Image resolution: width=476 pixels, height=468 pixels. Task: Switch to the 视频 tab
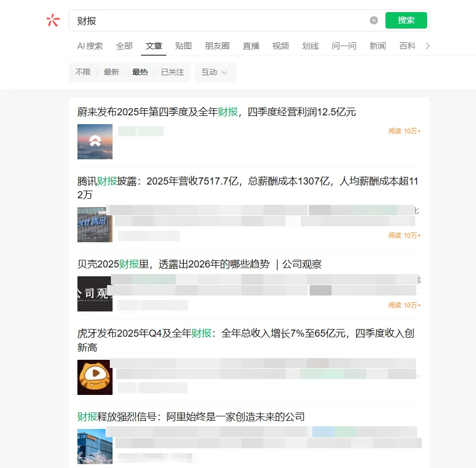[x=281, y=46]
